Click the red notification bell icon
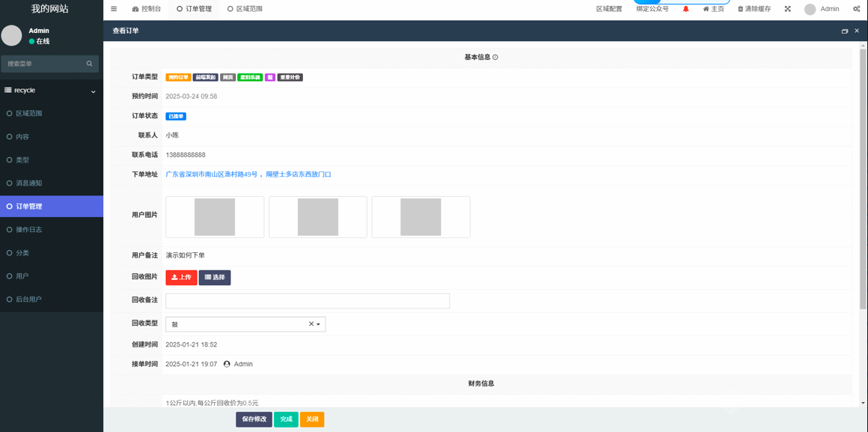This screenshot has width=868, height=432. tap(686, 9)
